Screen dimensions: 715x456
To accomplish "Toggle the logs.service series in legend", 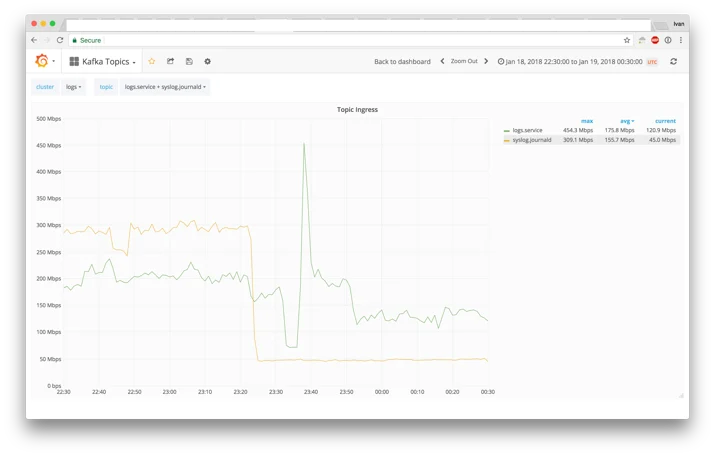I will click(527, 130).
